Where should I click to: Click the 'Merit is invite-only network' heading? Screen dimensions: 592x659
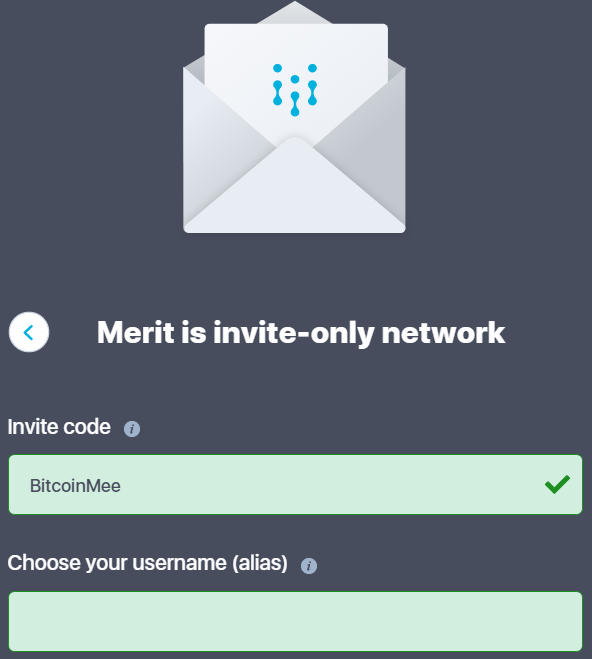tap(301, 333)
